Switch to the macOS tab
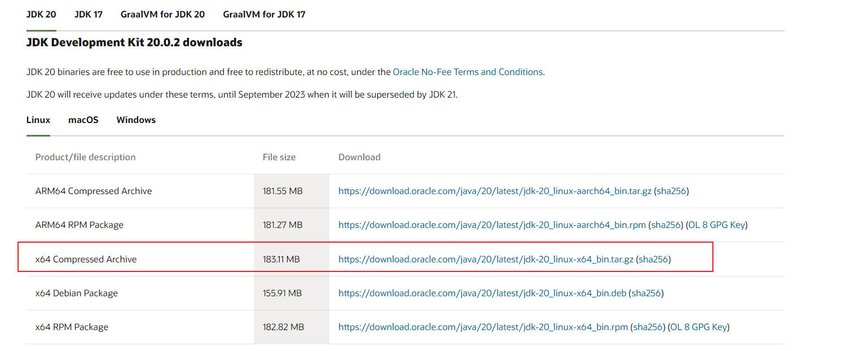The image size is (868, 351). click(x=83, y=120)
